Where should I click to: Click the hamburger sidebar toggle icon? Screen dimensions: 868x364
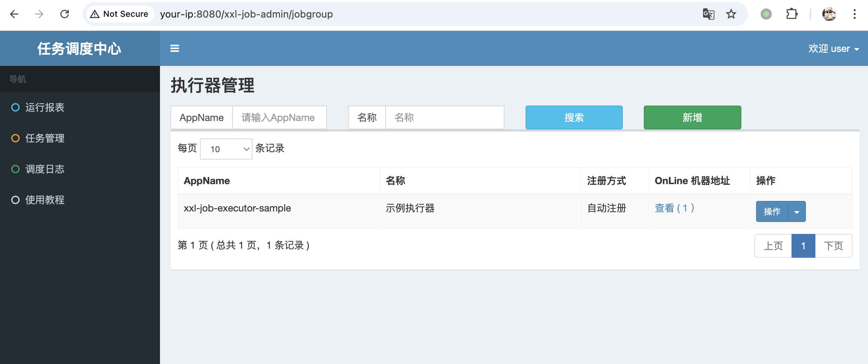point(174,48)
